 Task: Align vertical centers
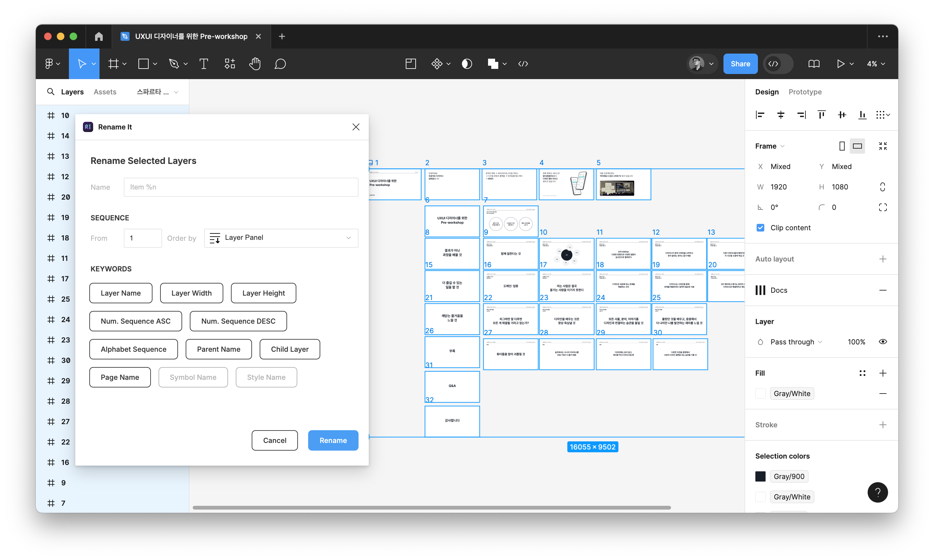(842, 115)
